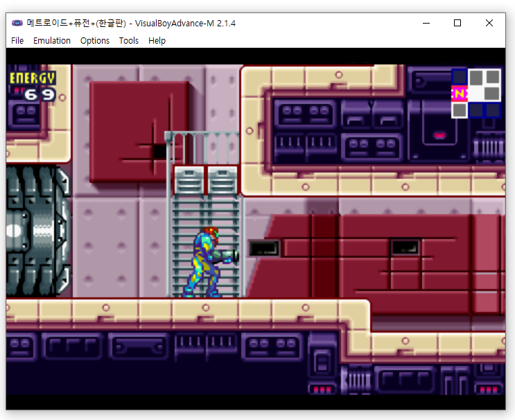Open the Emulation menu
Image resolution: width=515 pixels, height=420 pixels.
[x=52, y=41]
